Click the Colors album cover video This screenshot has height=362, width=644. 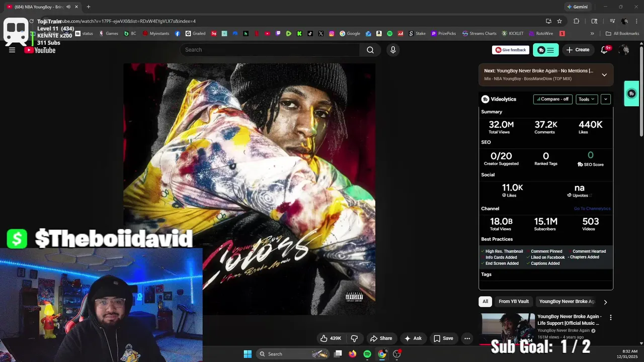pos(249,189)
